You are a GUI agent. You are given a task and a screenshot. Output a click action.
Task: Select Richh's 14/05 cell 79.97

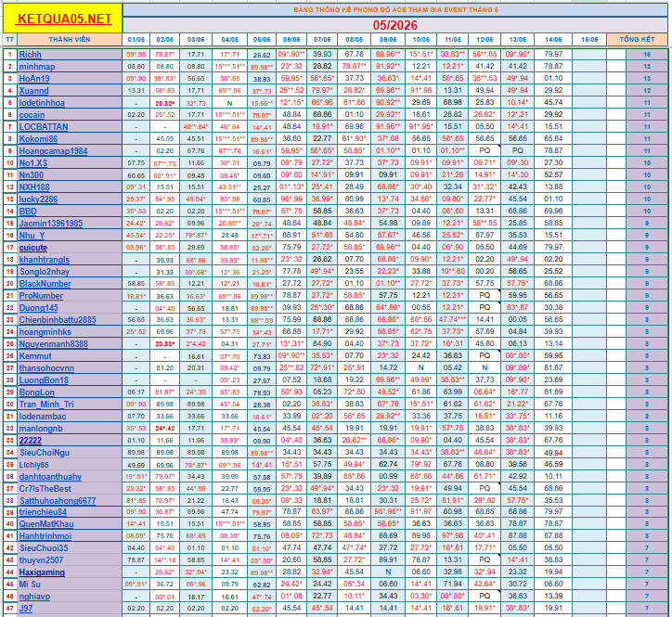(553, 54)
